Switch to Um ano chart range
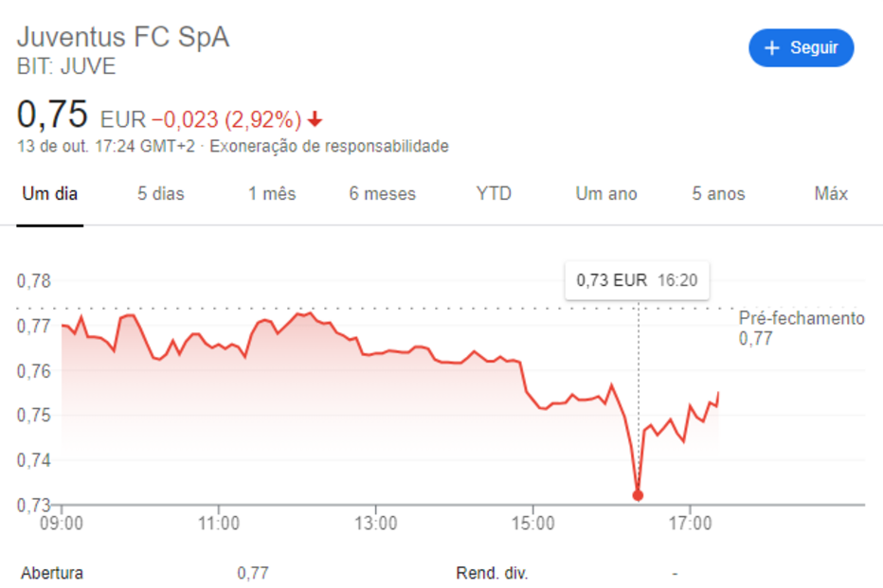The height and width of the screenshot is (588, 883). click(x=606, y=194)
